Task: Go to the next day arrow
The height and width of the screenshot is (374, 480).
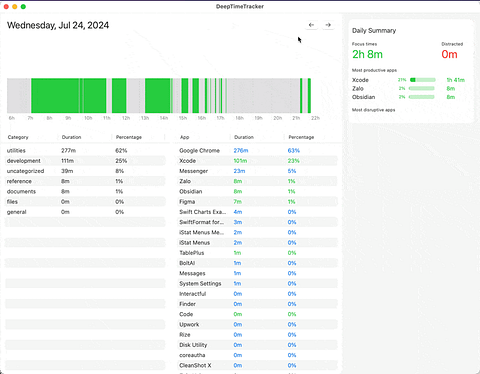Action: click(328, 25)
